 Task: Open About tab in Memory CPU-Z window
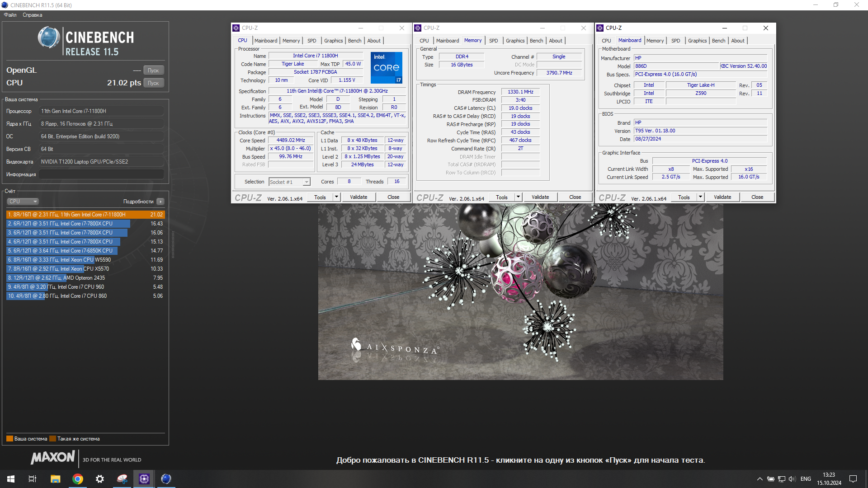tap(556, 41)
